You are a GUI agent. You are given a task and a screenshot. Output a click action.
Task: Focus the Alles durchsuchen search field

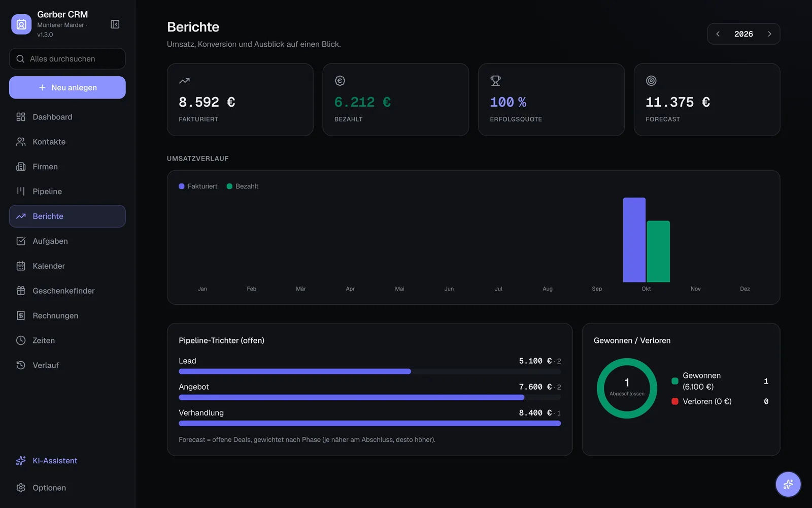(x=67, y=59)
